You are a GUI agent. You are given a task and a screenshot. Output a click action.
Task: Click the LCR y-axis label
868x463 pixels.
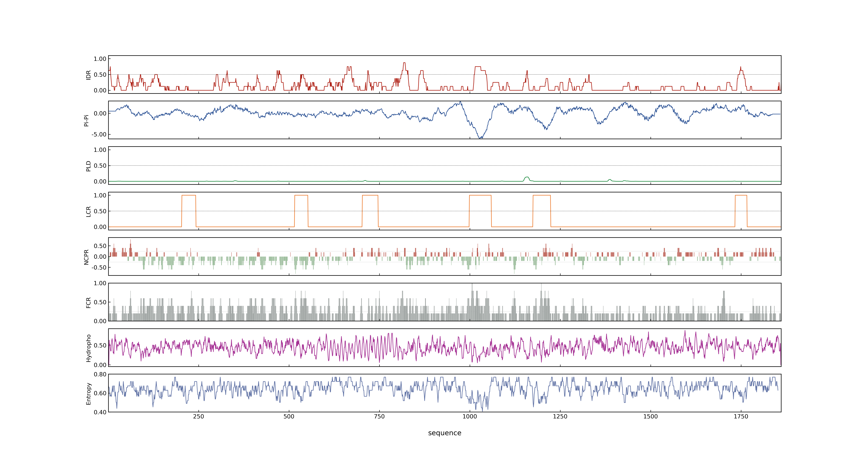pyautogui.click(x=88, y=211)
